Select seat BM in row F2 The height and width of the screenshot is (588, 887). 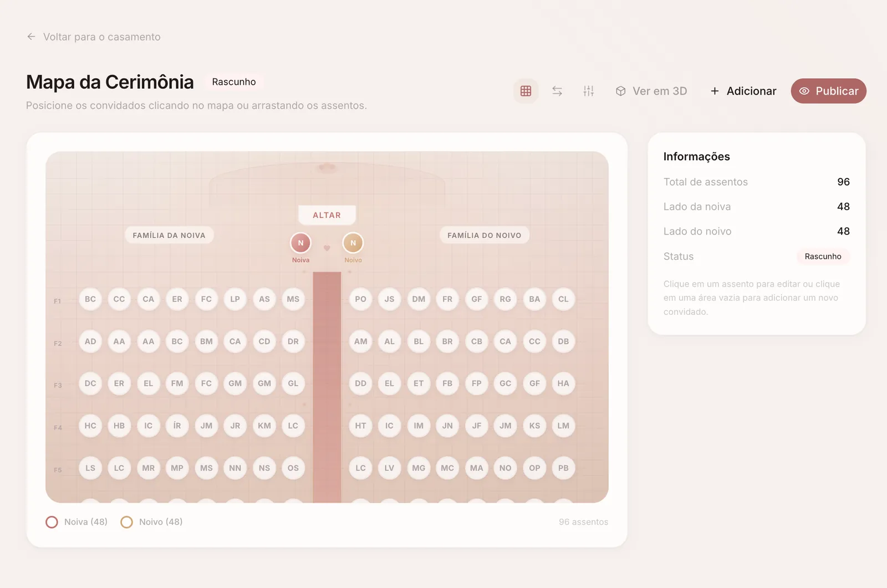(x=206, y=341)
